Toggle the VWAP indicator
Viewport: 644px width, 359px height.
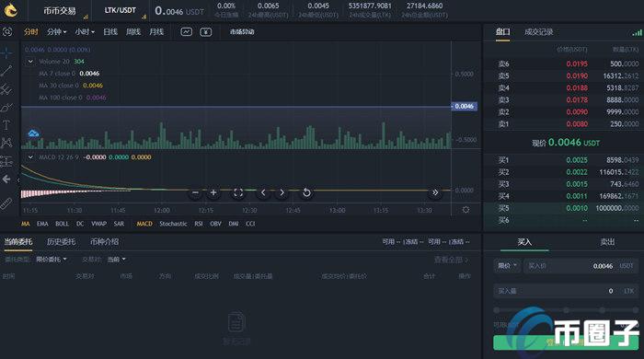click(98, 224)
